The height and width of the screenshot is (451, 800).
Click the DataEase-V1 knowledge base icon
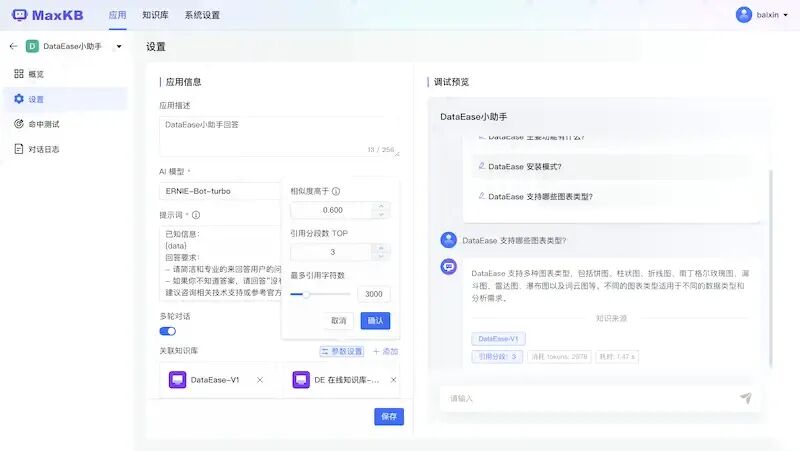(177, 380)
